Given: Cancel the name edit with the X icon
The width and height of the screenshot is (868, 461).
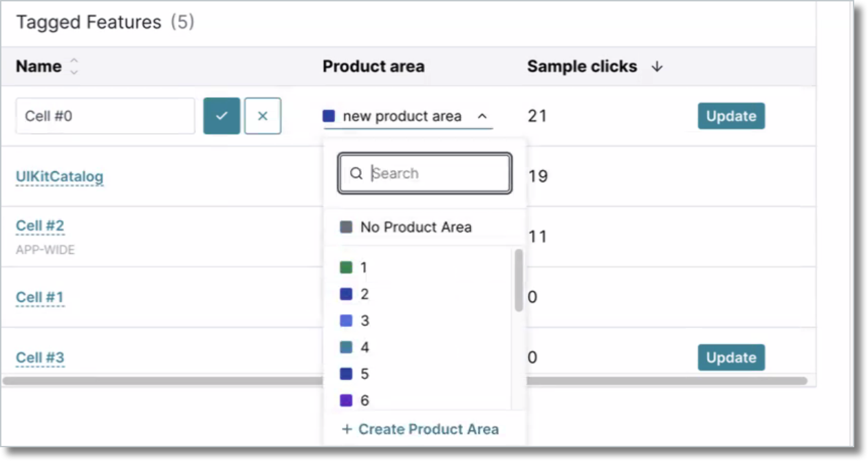Looking at the screenshot, I should click(263, 116).
